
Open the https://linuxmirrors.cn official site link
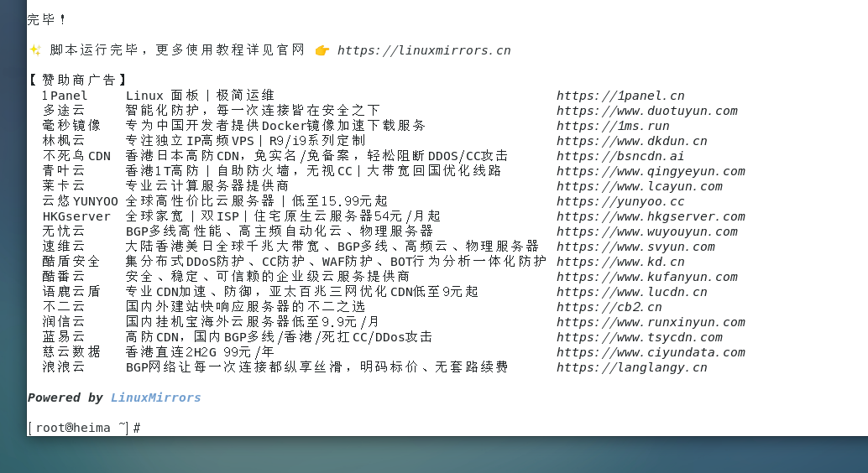424,50
